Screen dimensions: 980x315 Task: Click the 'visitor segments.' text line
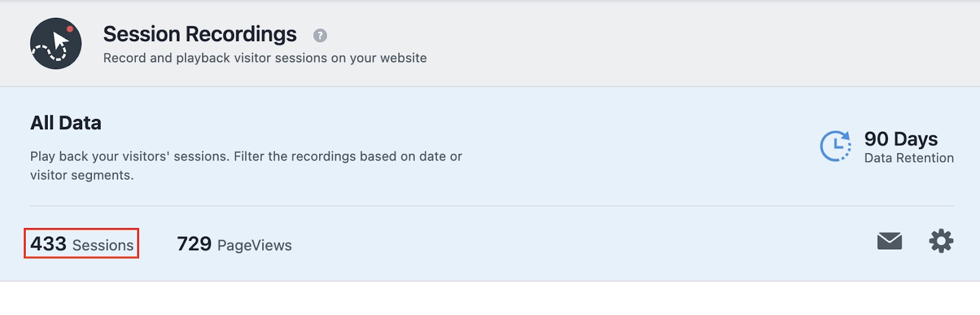[81, 175]
